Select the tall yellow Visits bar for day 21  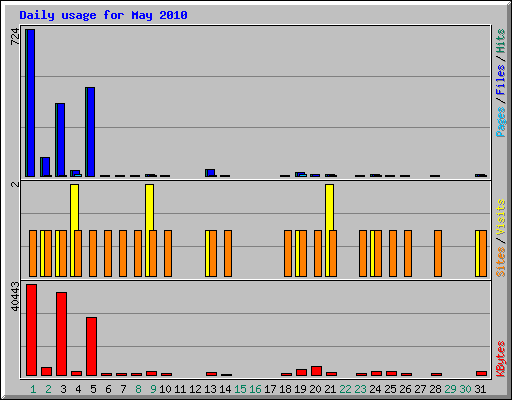coord(329,207)
